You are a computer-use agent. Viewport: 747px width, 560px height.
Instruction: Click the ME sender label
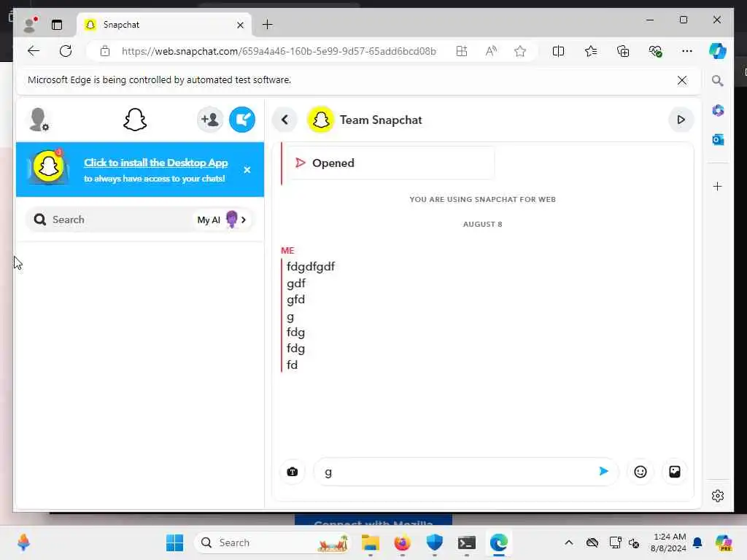coord(287,251)
